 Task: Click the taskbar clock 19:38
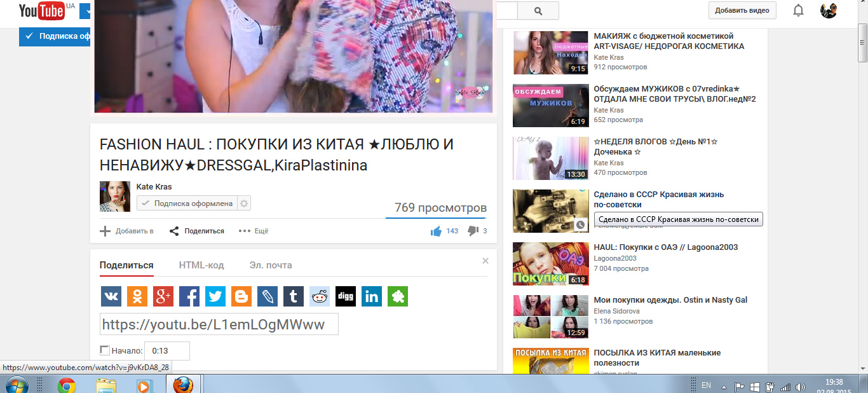point(834,382)
